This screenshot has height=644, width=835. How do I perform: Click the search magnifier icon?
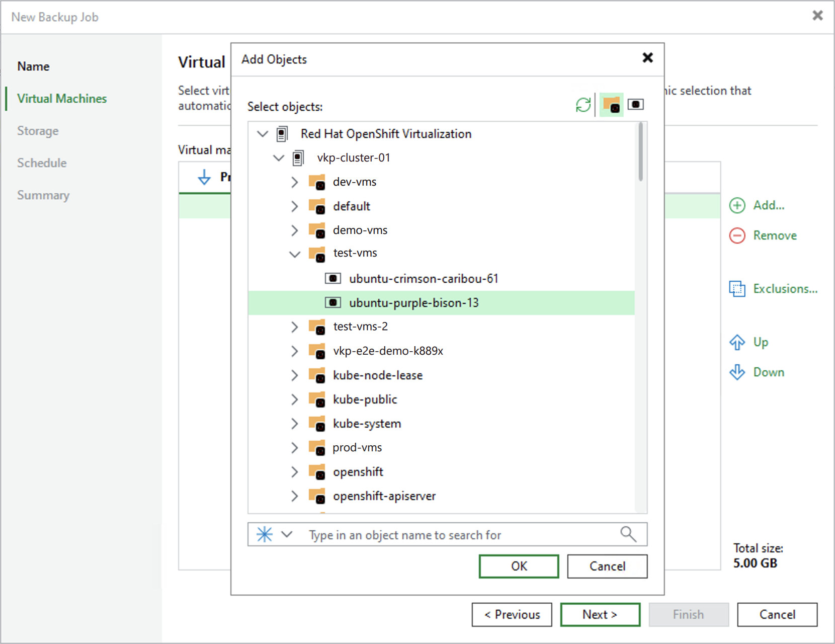[x=628, y=534]
